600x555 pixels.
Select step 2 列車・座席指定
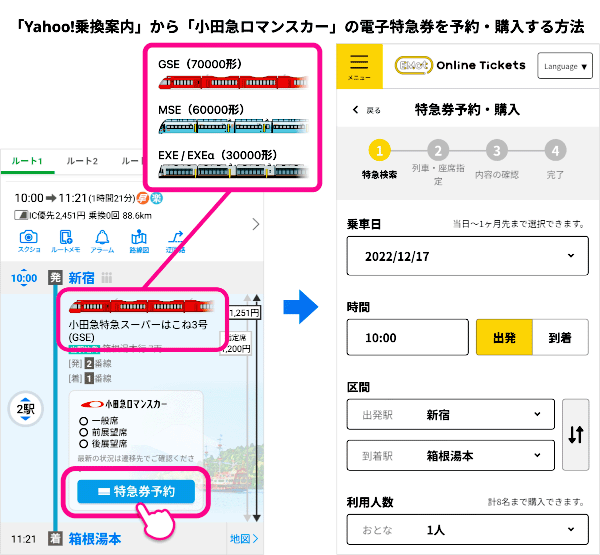[x=438, y=163]
